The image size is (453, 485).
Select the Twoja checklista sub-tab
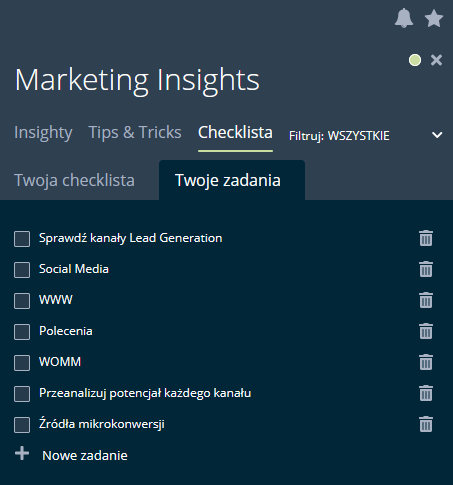[74, 180]
